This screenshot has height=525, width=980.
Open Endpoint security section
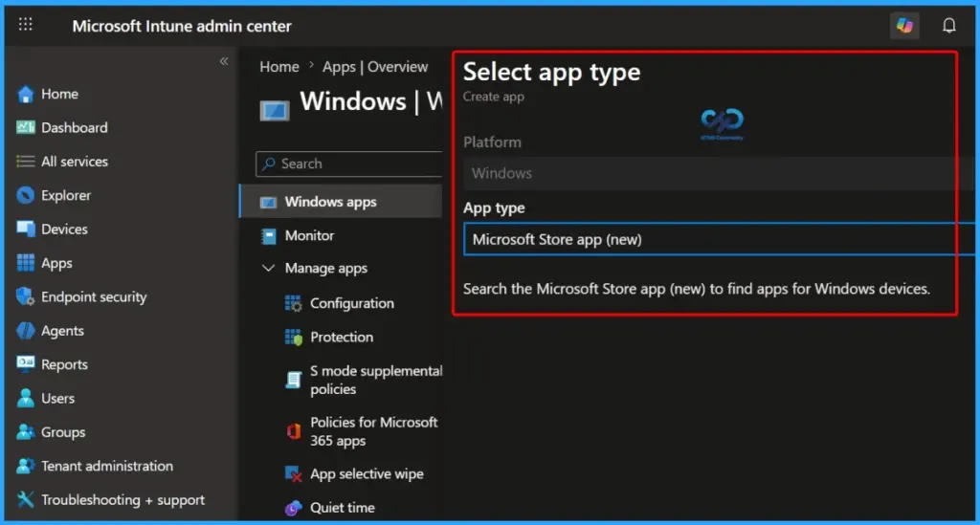[x=94, y=297]
